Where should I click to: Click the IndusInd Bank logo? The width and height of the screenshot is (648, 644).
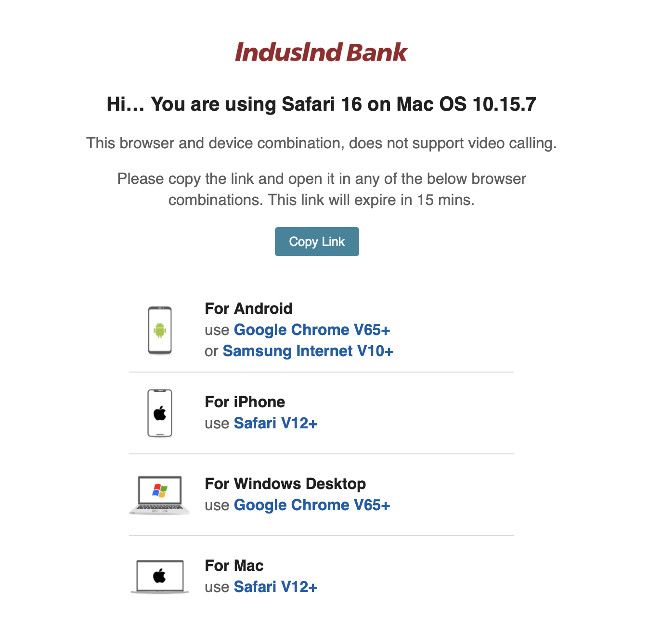tap(321, 52)
